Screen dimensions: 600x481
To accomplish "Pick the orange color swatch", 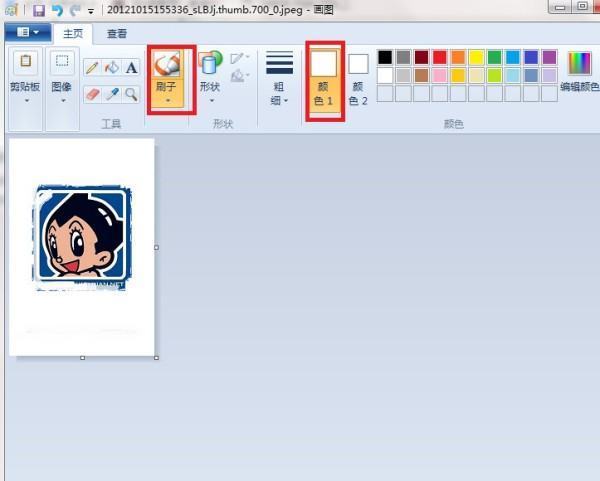I will pyautogui.click(x=458, y=57).
